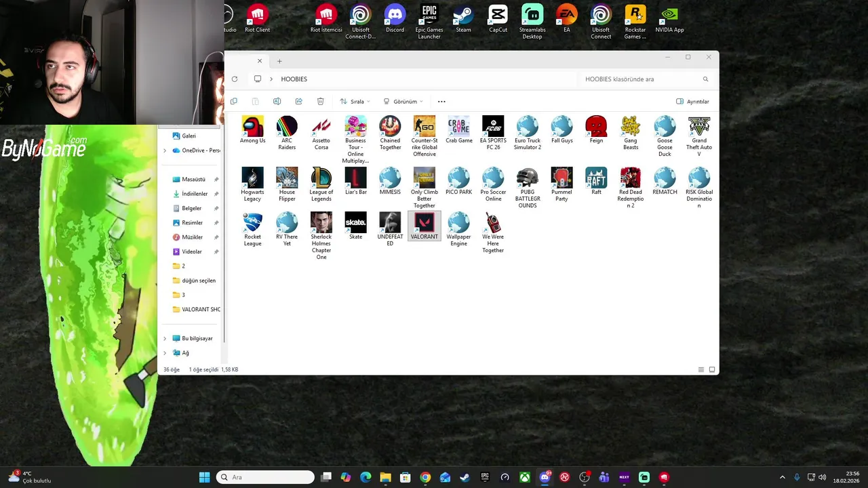
Task: Select the Rocket League icon
Action: (252, 222)
